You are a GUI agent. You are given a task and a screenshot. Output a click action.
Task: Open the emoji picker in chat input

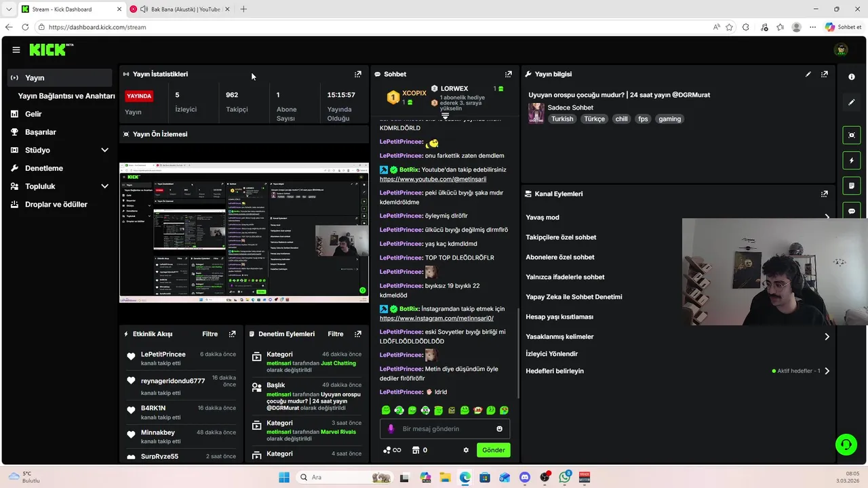[500, 428]
